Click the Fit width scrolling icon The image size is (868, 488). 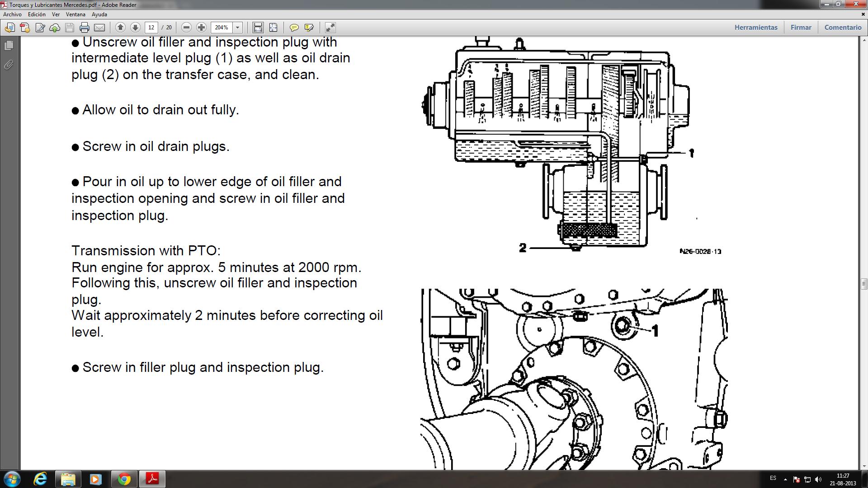[258, 28]
